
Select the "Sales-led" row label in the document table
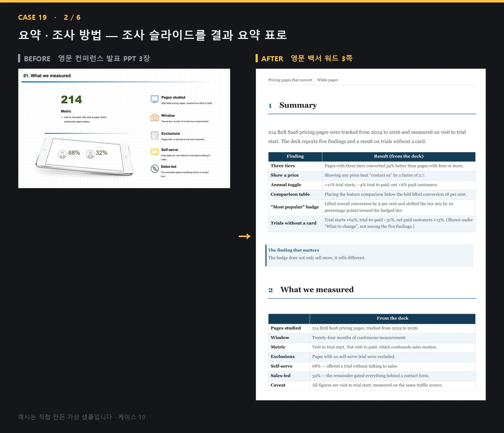coord(280,375)
